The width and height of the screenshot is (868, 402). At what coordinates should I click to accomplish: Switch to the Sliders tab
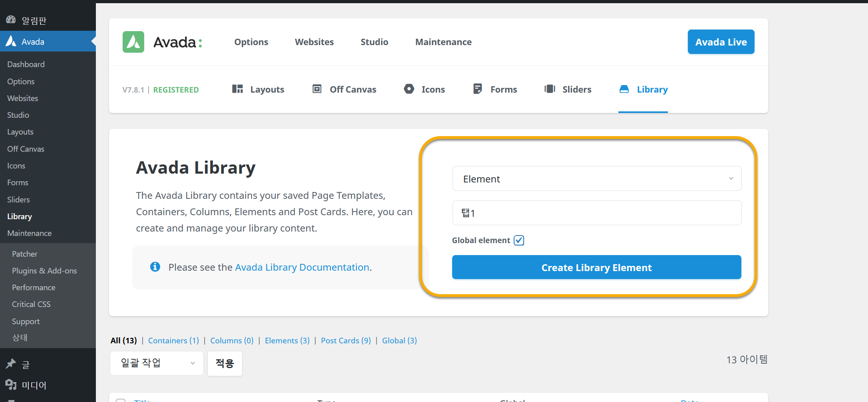568,89
